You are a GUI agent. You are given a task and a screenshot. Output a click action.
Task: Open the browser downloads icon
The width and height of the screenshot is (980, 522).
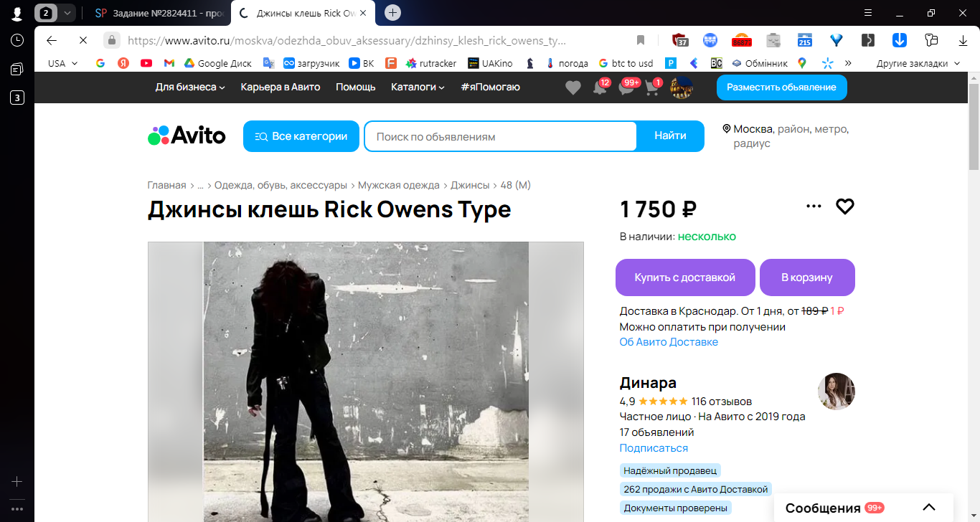click(963, 40)
